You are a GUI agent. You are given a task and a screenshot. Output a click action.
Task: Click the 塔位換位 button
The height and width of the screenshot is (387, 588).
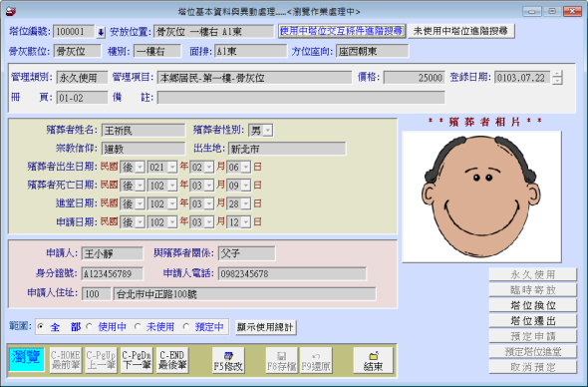532,305
